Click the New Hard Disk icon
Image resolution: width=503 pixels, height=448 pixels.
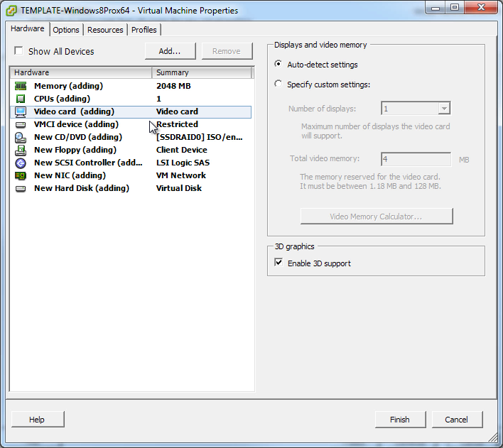click(x=21, y=189)
